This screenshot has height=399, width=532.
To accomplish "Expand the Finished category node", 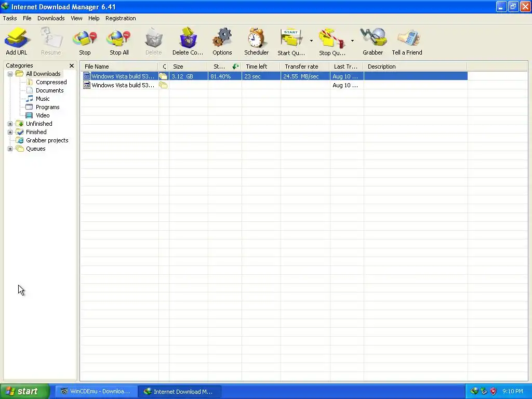I will click(10, 132).
